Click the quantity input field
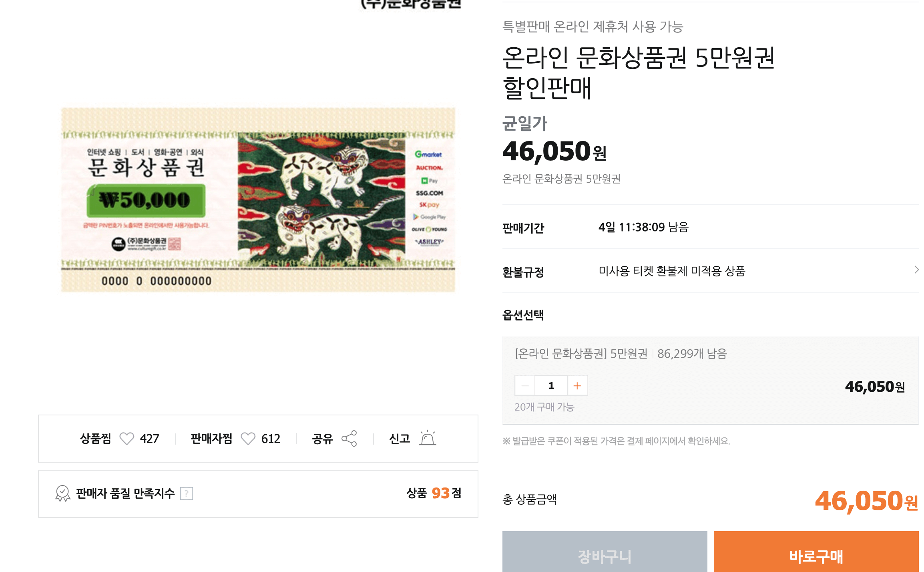Viewport: 924px width, 572px height. (551, 385)
